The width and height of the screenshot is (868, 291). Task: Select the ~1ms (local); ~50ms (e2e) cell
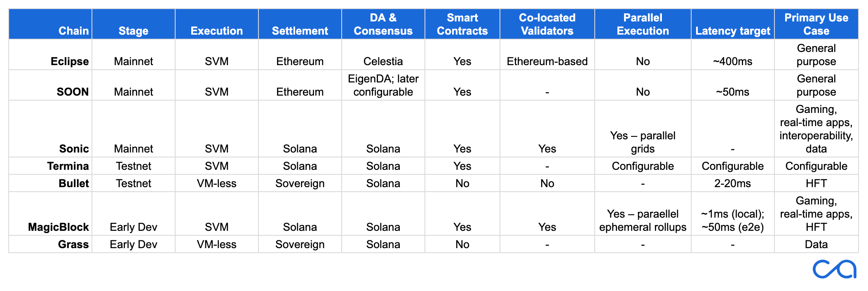point(732,214)
